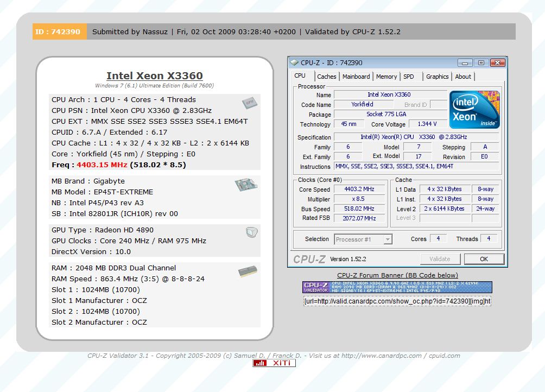
Task: Open the About tab
Action: [463, 77]
